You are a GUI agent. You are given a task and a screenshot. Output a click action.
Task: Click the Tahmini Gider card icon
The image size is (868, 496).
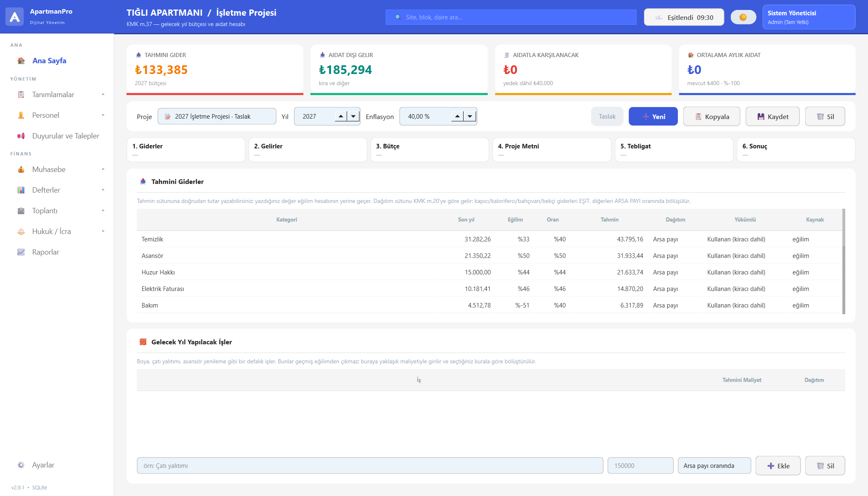[x=138, y=55]
